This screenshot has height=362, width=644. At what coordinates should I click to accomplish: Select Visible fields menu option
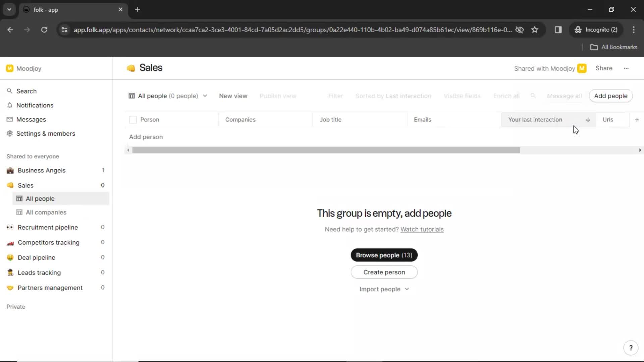point(463,96)
